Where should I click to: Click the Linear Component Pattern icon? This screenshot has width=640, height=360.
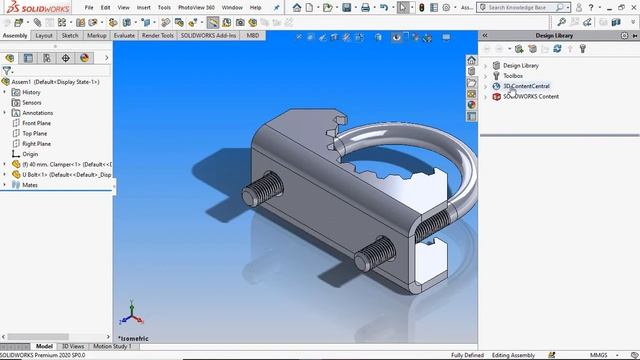(62, 22)
